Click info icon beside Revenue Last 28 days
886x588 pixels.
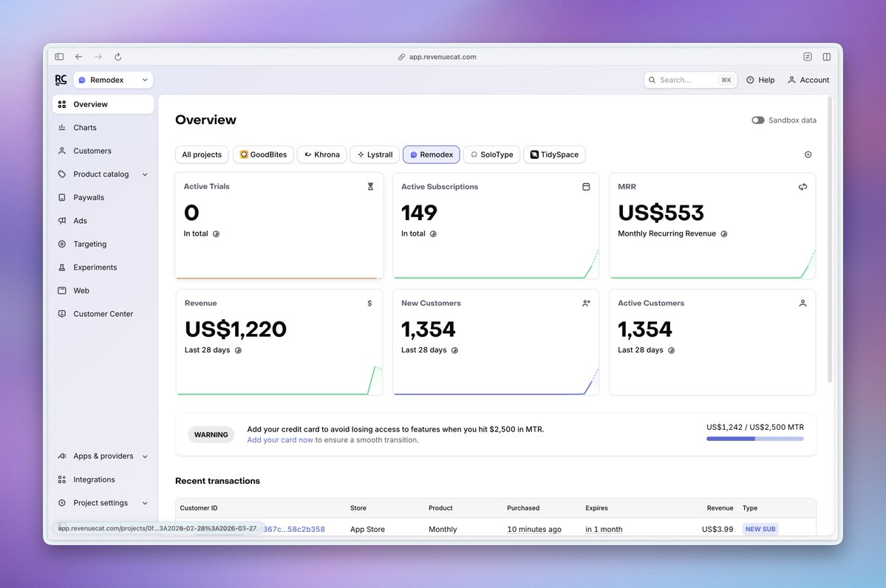point(238,350)
